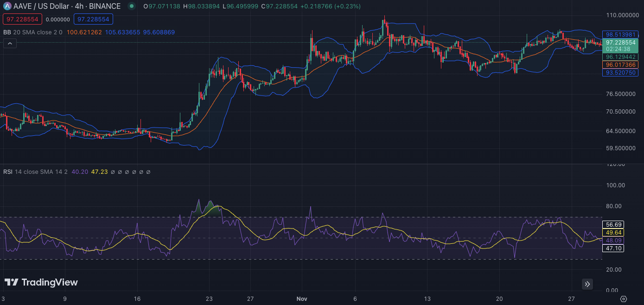Click yellow RSI axis label 49.64
The height and width of the screenshot is (305, 644).
coord(613,232)
